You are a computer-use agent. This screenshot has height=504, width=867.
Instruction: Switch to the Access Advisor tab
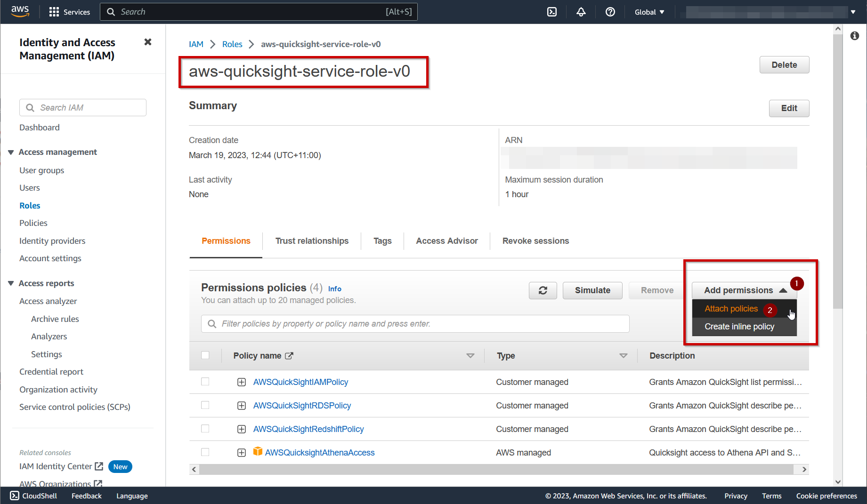pyautogui.click(x=447, y=241)
